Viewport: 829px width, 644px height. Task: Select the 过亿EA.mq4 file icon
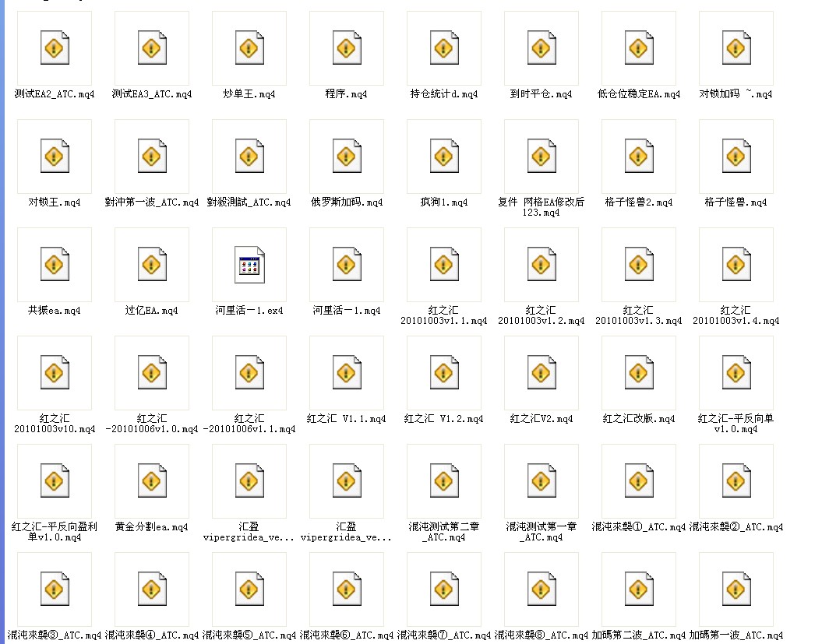point(152,265)
